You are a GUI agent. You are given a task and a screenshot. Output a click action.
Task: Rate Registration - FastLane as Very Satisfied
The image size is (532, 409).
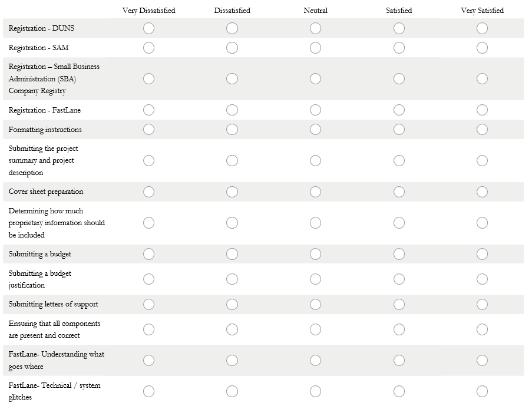482,110
